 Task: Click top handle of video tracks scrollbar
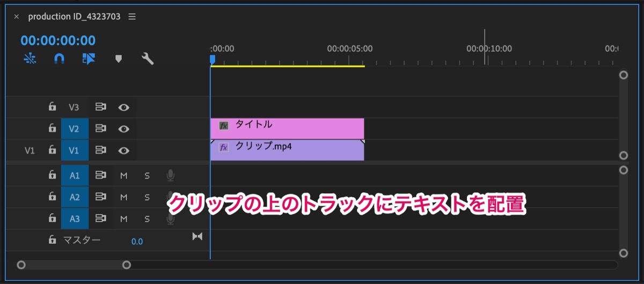pyautogui.click(x=623, y=75)
